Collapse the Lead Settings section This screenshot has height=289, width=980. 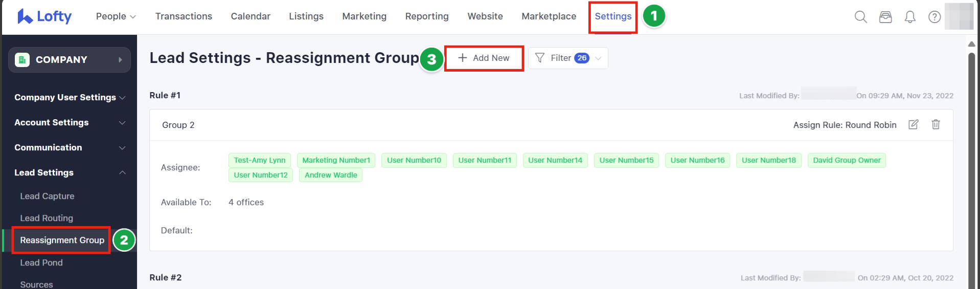point(70,172)
